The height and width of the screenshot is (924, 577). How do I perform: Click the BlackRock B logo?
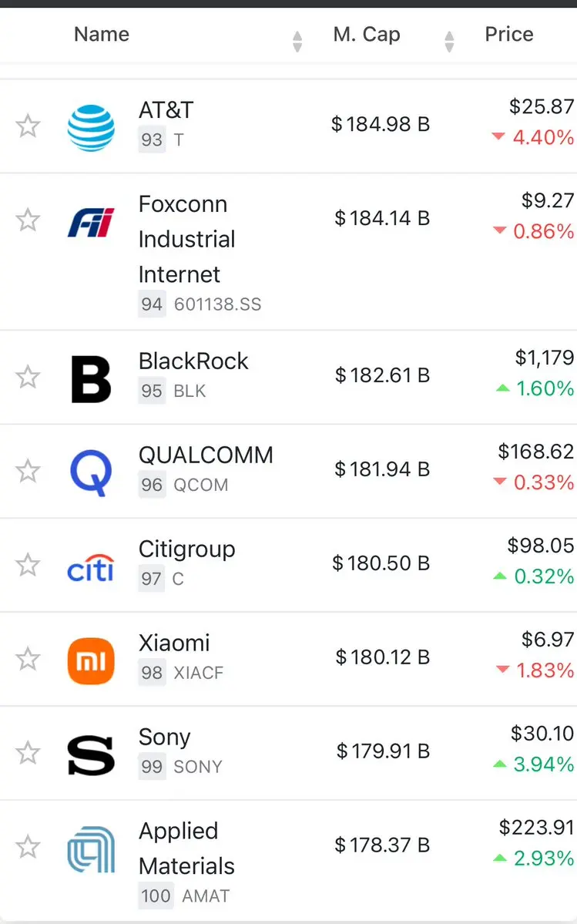[x=91, y=378]
